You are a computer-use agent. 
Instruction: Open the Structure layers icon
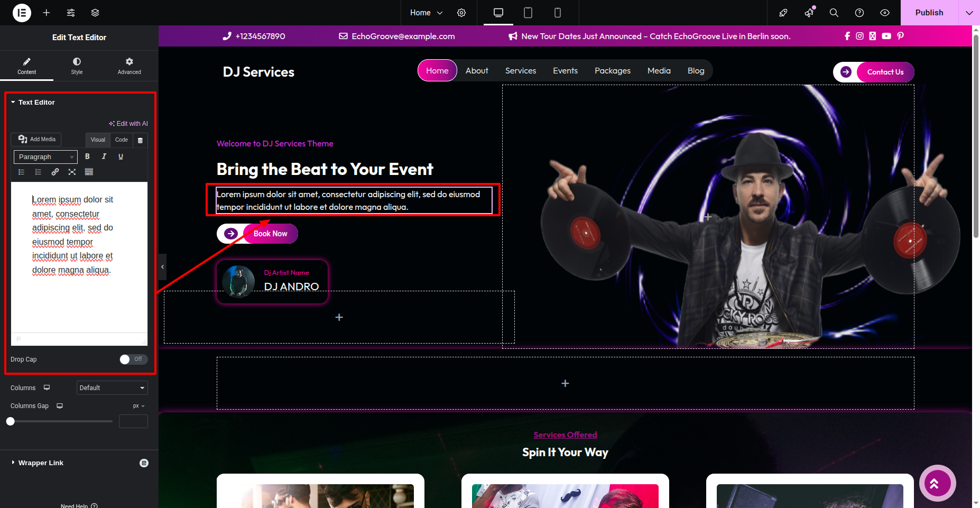pyautogui.click(x=95, y=13)
